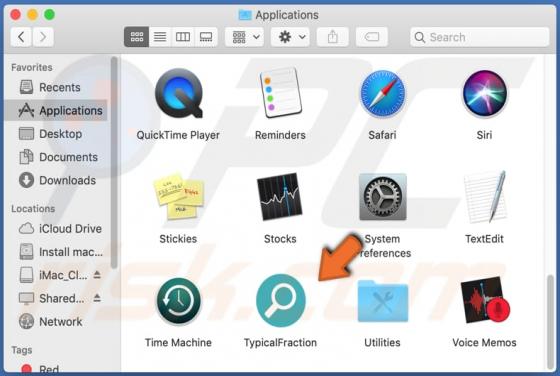Click the Tags sidebar section header
The image size is (560, 376).
[x=22, y=350]
